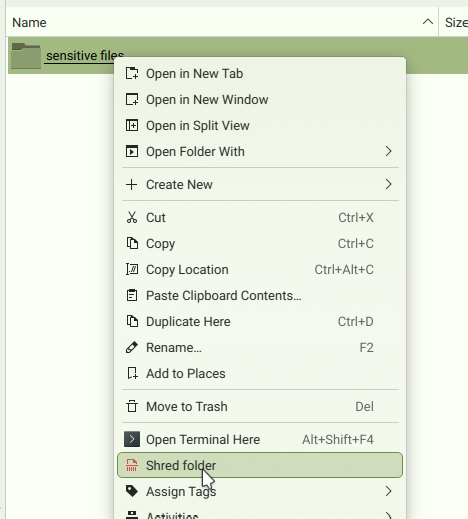This screenshot has height=519, width=468.
Task: Click the Open in New Tab icon
Action: click(x=132, y=73)
